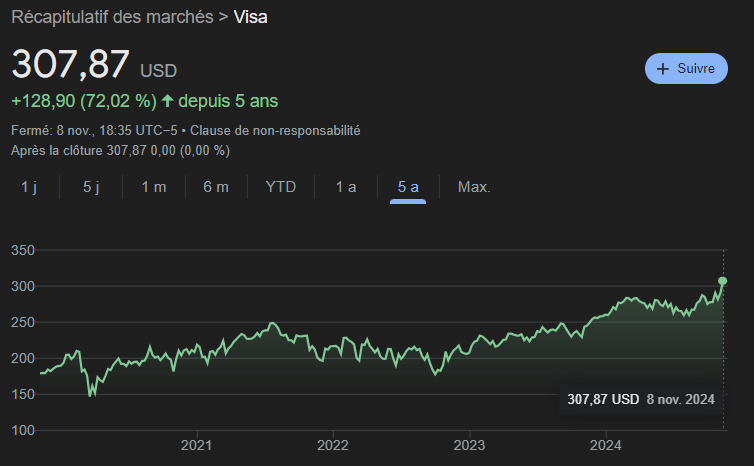Select the 5 a range tab
Viewport: 754px width, 466px height.
click(408, 187)
